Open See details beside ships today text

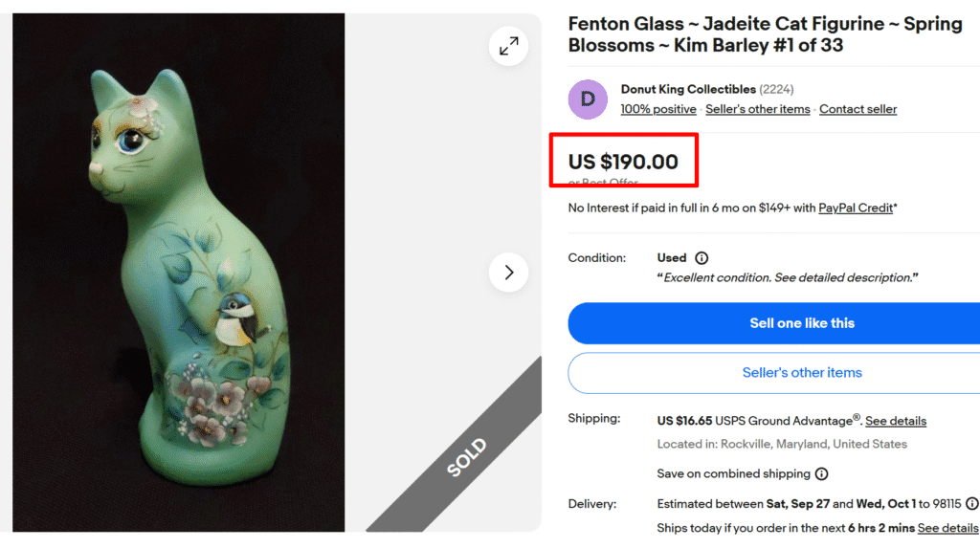[947, 528]
